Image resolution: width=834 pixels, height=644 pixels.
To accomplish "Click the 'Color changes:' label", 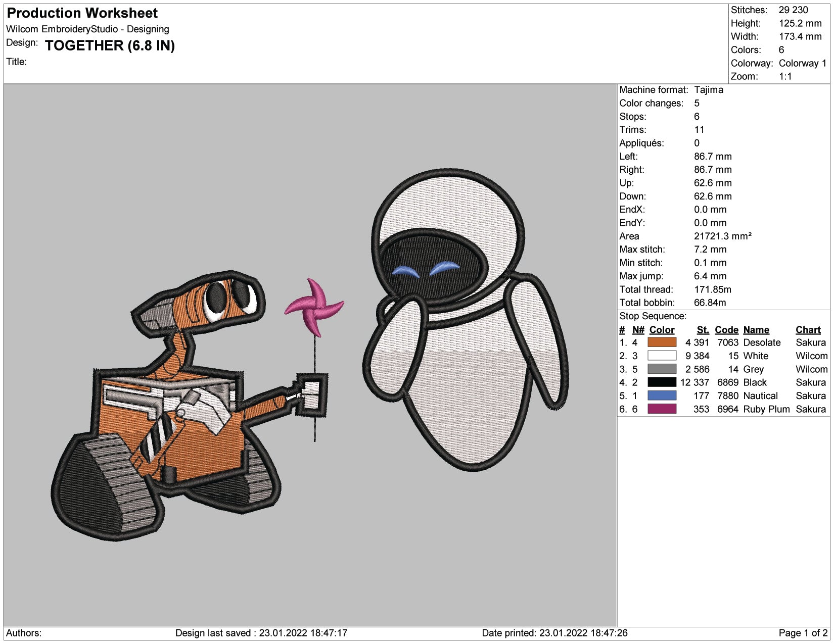I will [x=651, y=103].
